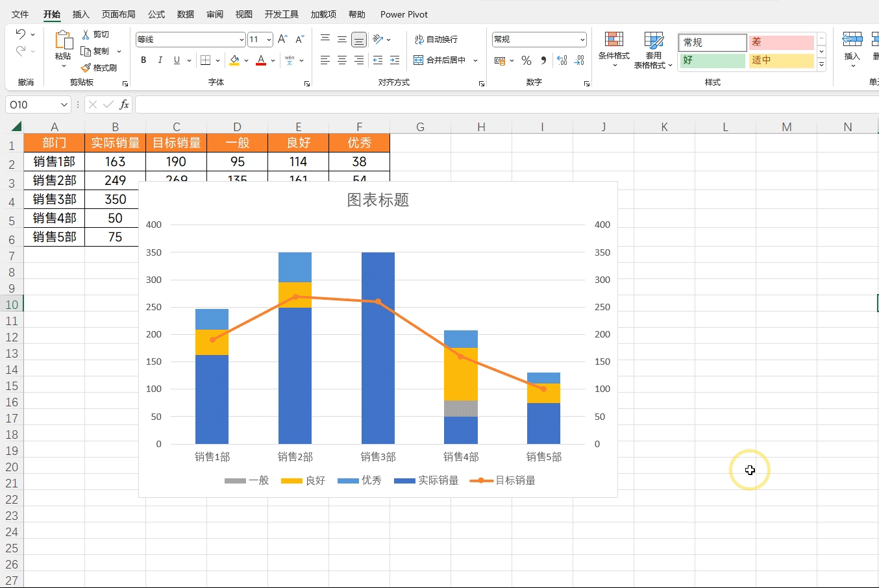Click the top align icon
This screenshot has width=879, height=588.
pyautogui.click(x=325, y=40)
